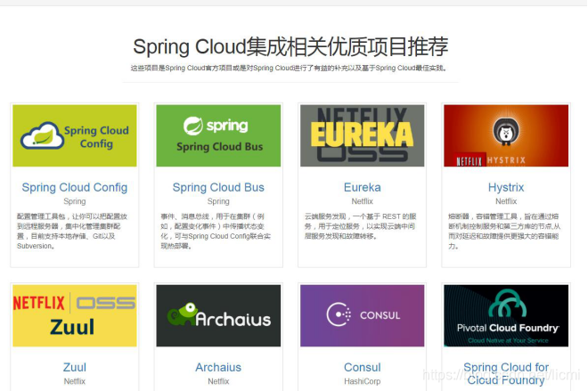The height and width of the screenshot is (391, 588).
Task: Follow the Archaius title link
Action: tap(218, 367)
